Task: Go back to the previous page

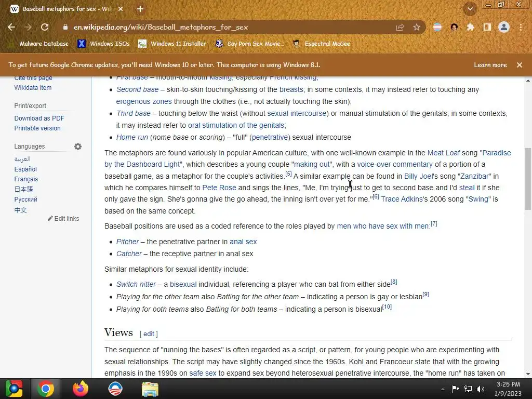Action: 11,27
